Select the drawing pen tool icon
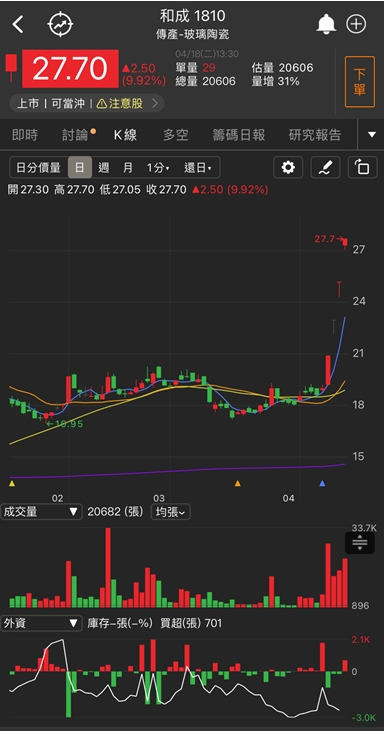 (x=325, y=167)
